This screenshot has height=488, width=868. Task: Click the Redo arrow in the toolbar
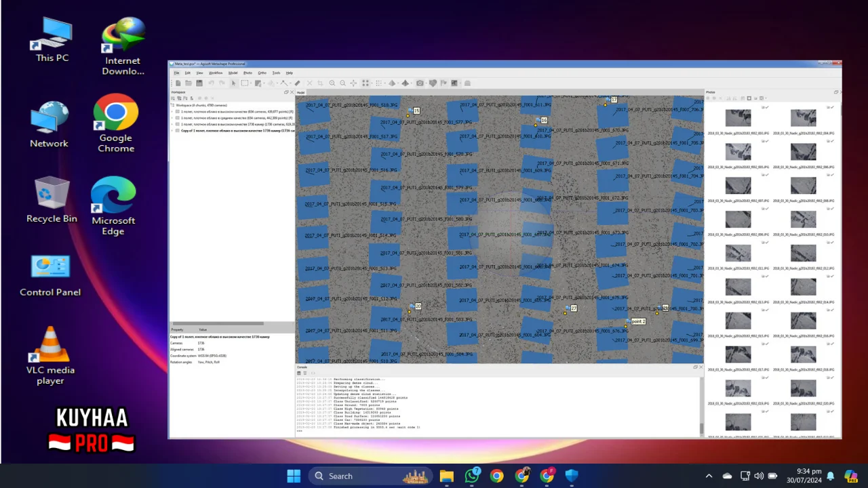222,83
